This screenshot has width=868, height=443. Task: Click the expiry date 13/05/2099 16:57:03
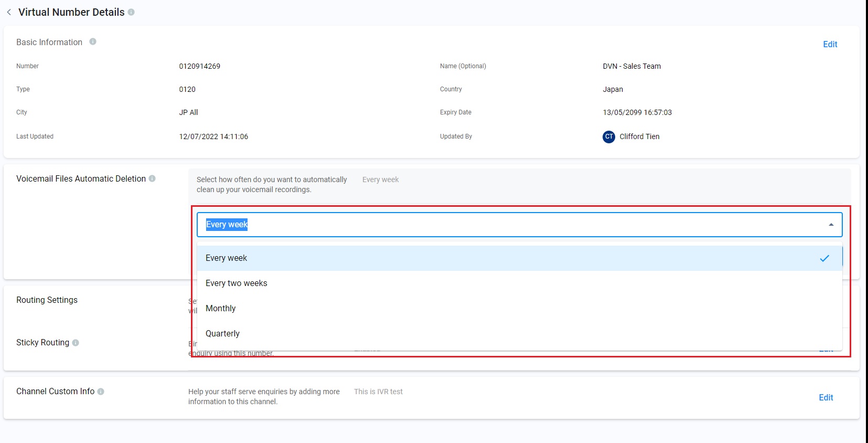point(637,112)
